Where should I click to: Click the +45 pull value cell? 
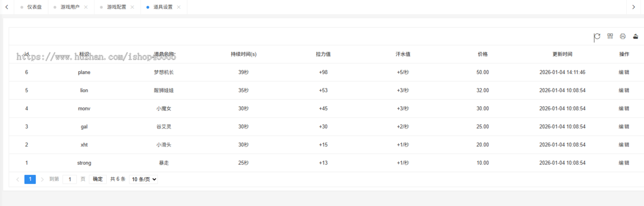[323, 108]
